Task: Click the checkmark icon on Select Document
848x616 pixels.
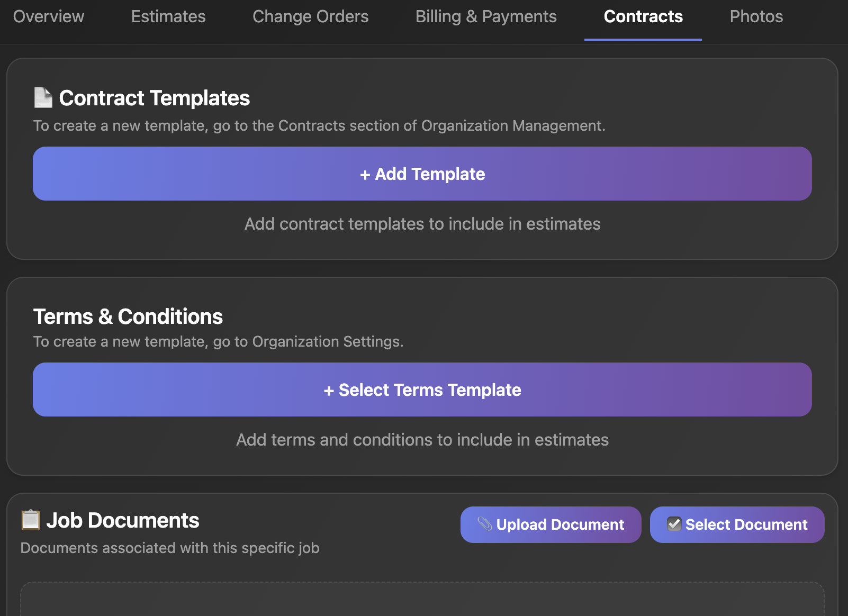Action: [x=674, y=524]
